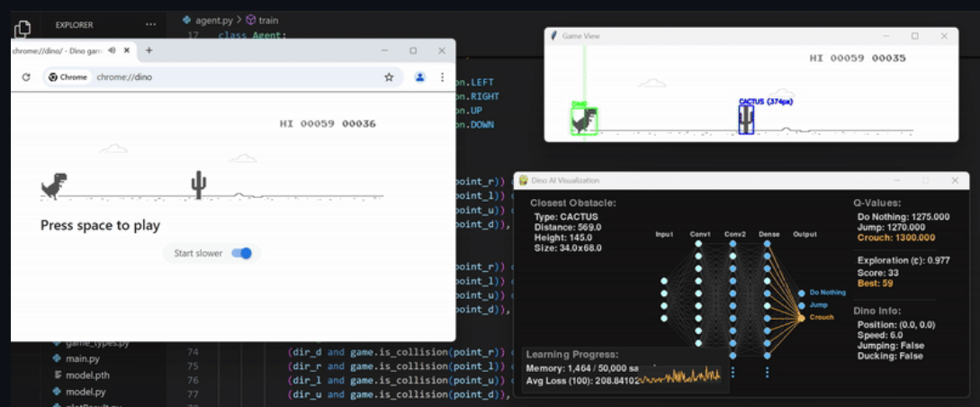Click the Dense layer label
Screen dimensions: 980x407
[769, 234]
